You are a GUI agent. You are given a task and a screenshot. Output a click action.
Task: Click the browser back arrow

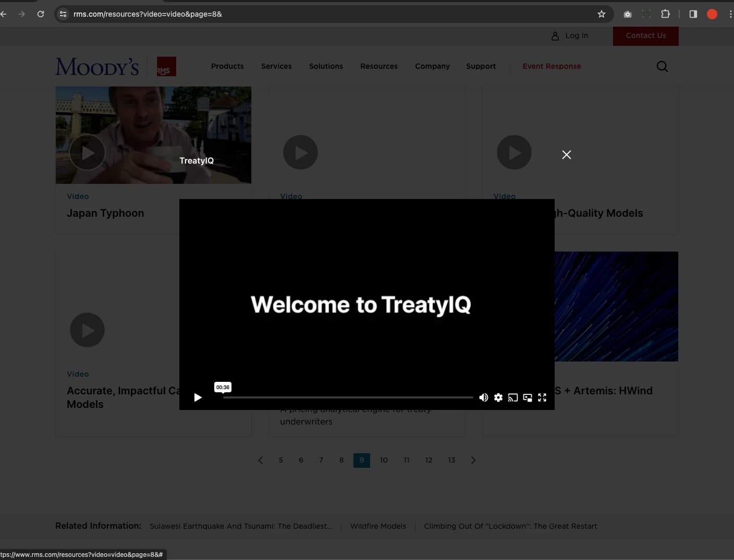click(x=4, y=14)
